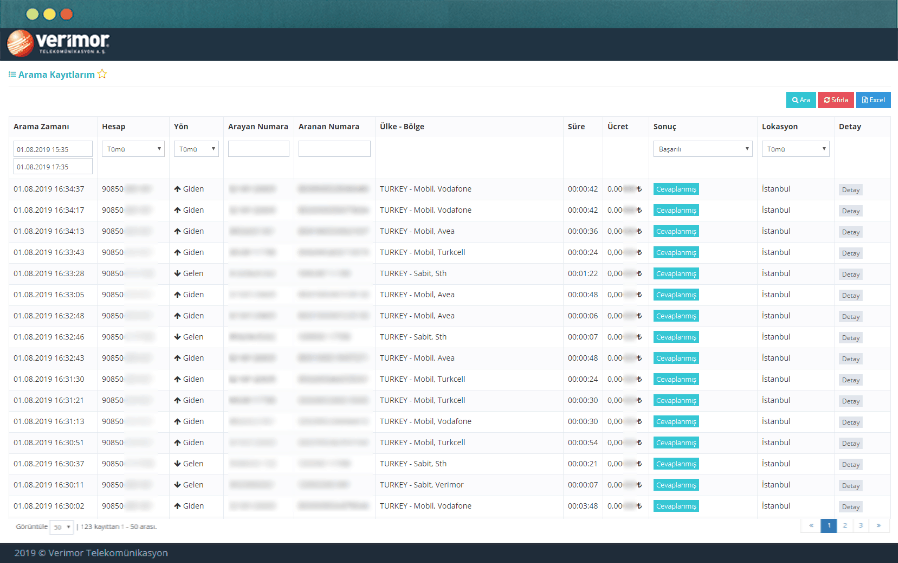
Task: Click the list icon before Arama Kayıtlarım
Action: click(12, 74)
